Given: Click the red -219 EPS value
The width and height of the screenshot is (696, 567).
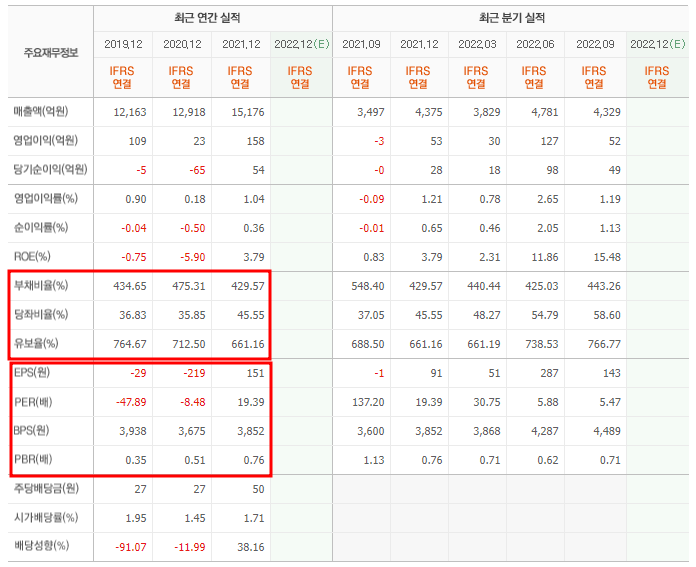Looking at the screenshot, I should click(194, 373).
